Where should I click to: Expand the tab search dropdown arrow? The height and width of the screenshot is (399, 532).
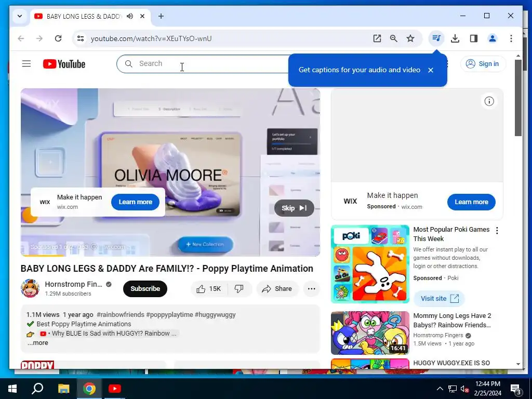20,16
